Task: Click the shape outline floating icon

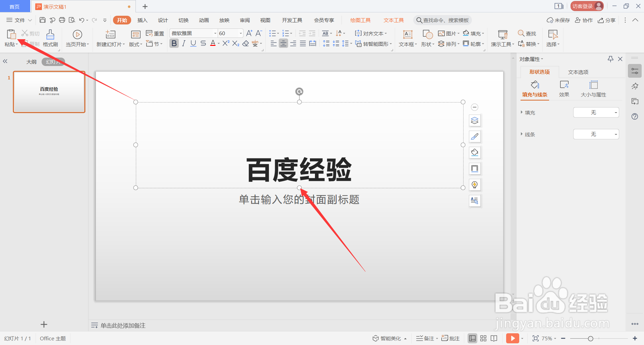Action: 475,168
